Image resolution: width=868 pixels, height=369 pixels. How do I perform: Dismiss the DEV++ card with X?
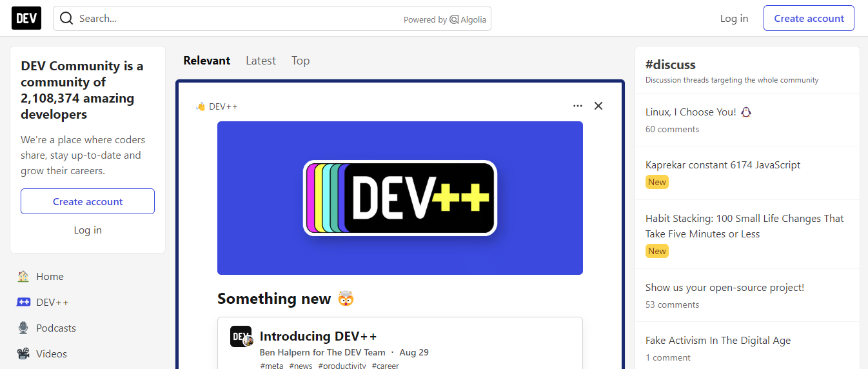click(x=598, y=106)
